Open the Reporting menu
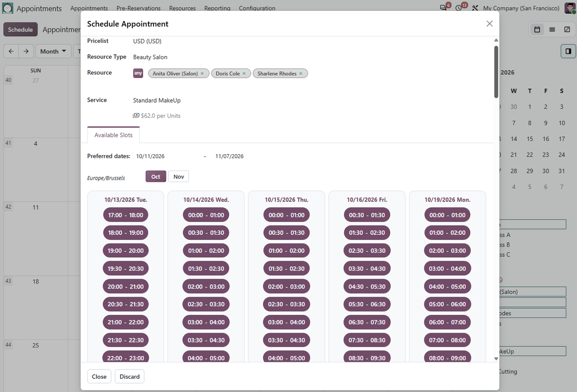This screenshot has width=577, height=392. pos(217,8)
